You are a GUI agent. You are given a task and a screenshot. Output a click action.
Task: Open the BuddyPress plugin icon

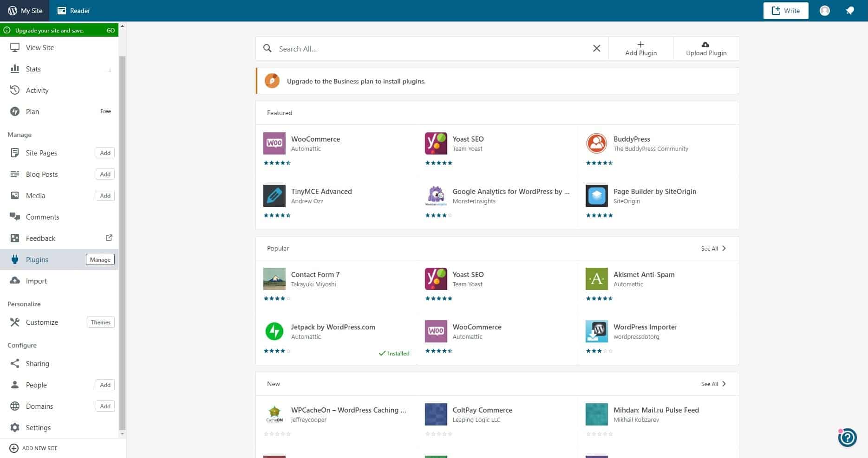[597, 143]
